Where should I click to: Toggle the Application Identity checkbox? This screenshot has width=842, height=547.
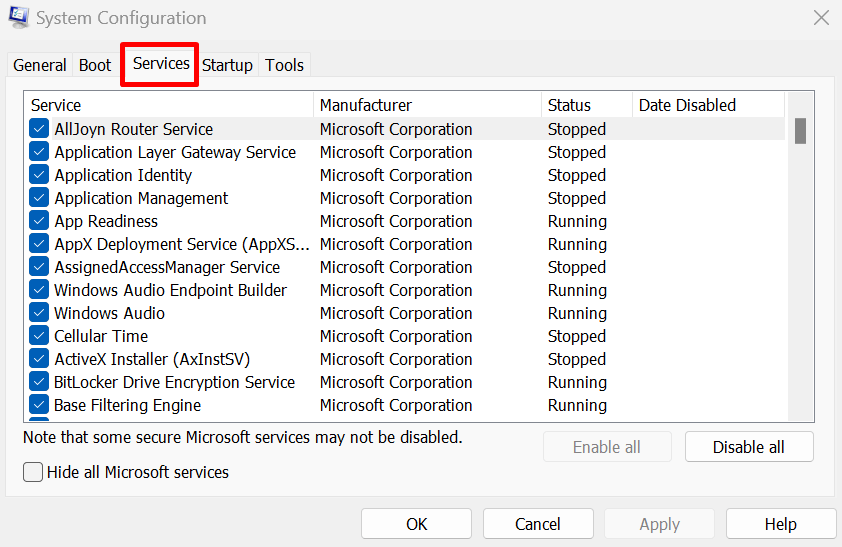(39, 175)
